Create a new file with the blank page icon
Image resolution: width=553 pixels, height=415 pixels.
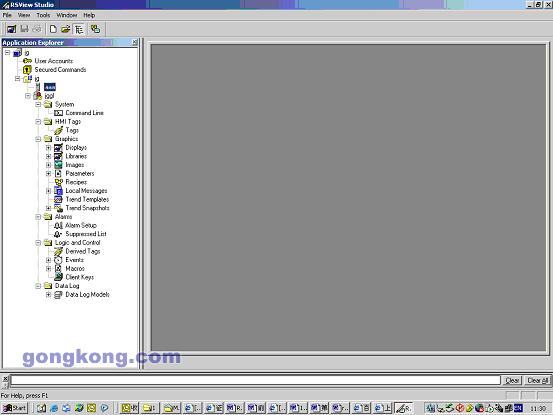(x=53, y=29)
